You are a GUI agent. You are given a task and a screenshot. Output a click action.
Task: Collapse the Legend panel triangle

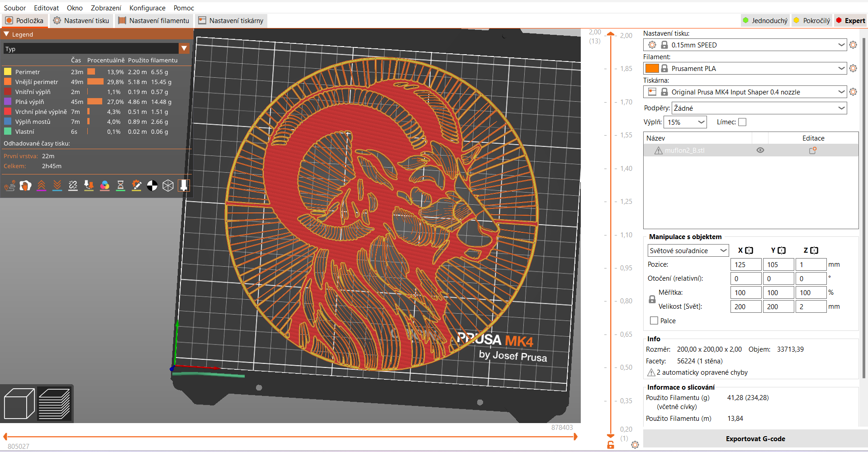point(6,34)
